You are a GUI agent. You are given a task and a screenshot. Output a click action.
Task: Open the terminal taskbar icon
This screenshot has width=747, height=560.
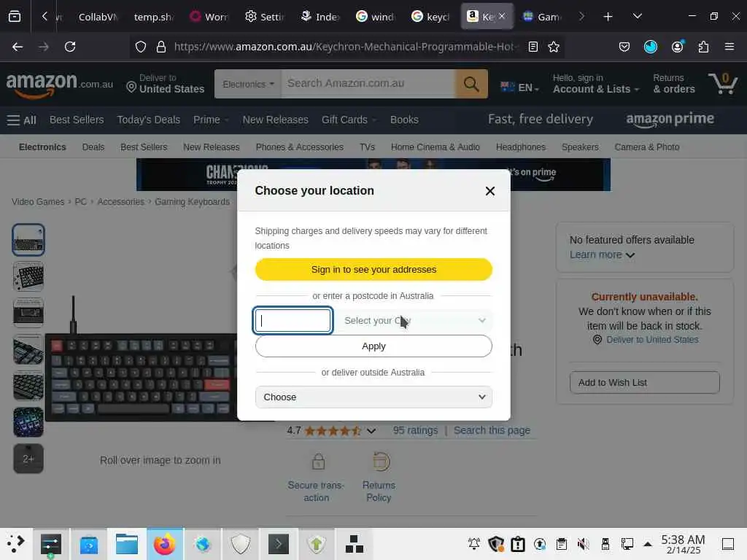[x=279, y=544]
